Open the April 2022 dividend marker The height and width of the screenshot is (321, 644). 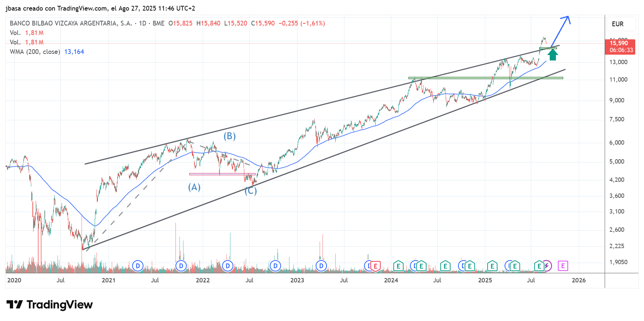pyautogui.click(x=228, y=266)
